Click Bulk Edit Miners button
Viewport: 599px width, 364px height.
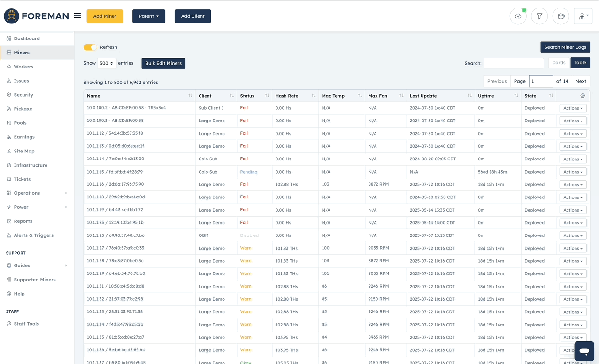click(163, 63)
